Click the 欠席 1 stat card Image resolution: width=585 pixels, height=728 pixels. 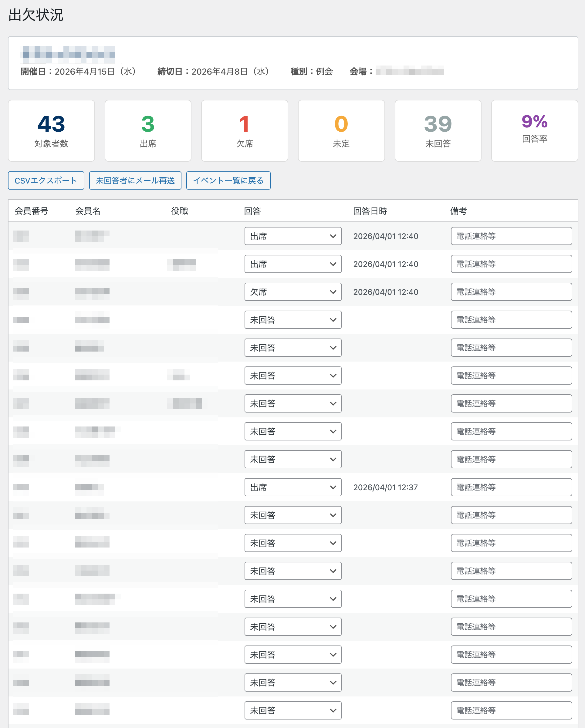[x=245, y=131]
